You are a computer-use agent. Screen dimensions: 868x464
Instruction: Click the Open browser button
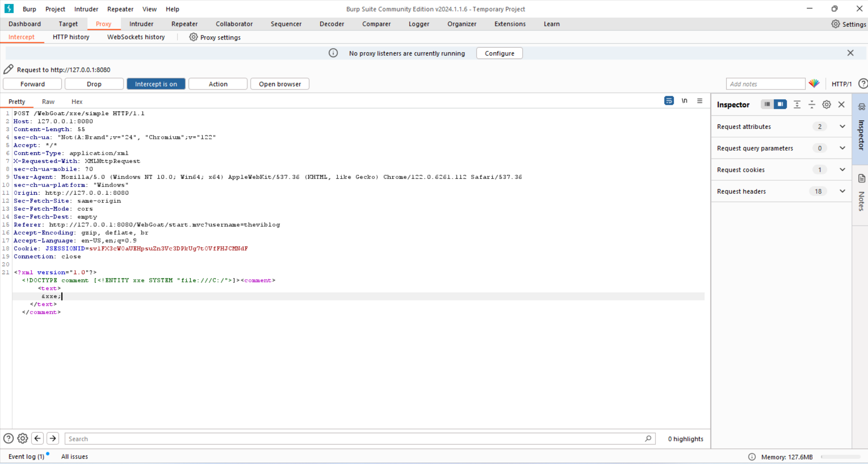[x=280, y=84]
